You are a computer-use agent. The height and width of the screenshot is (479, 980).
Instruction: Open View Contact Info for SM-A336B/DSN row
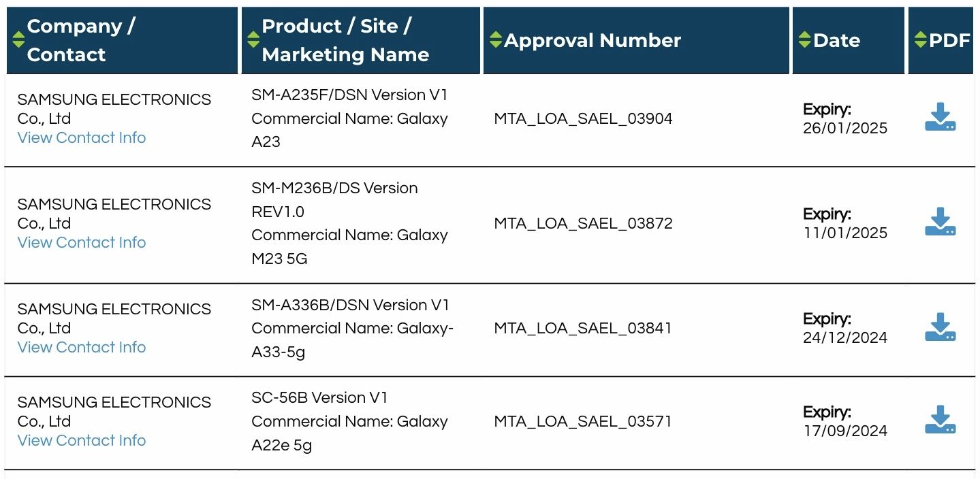[x=81, y=347]
